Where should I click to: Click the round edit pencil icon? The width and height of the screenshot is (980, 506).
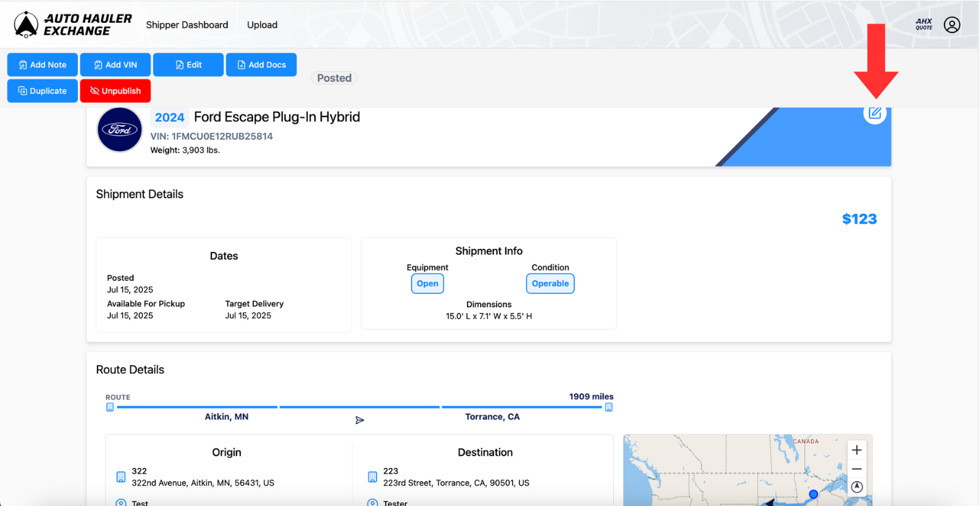(875, 113)
